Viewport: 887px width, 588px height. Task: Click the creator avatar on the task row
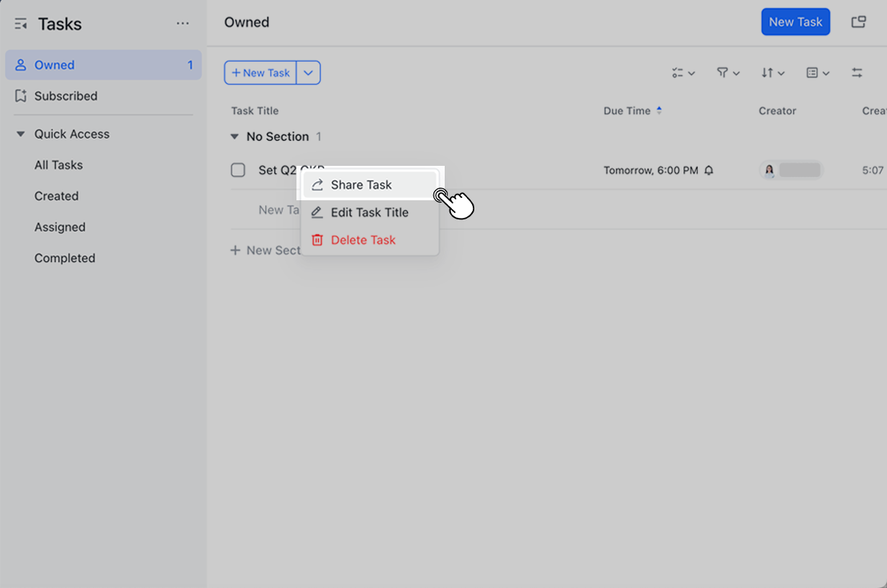coord(770,170)
